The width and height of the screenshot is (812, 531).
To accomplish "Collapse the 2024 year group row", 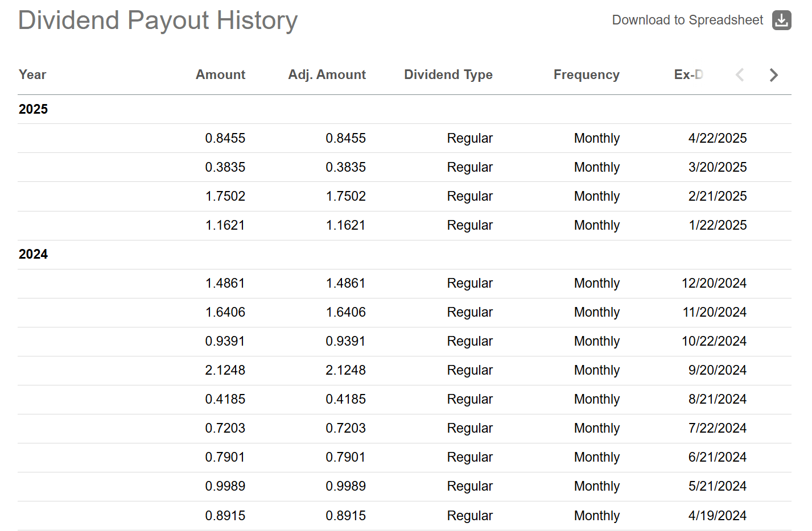I will (x=34, y=254).
